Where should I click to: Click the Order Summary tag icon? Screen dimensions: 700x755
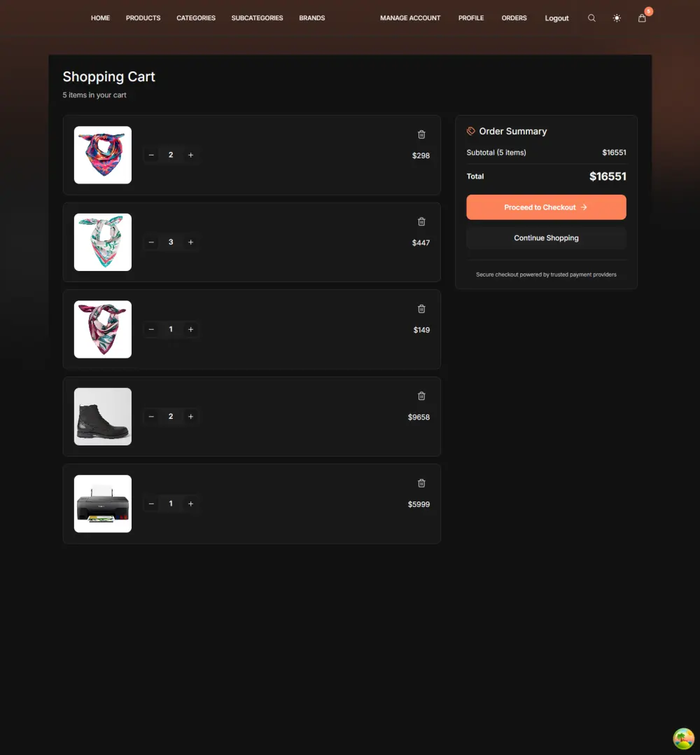471,131
